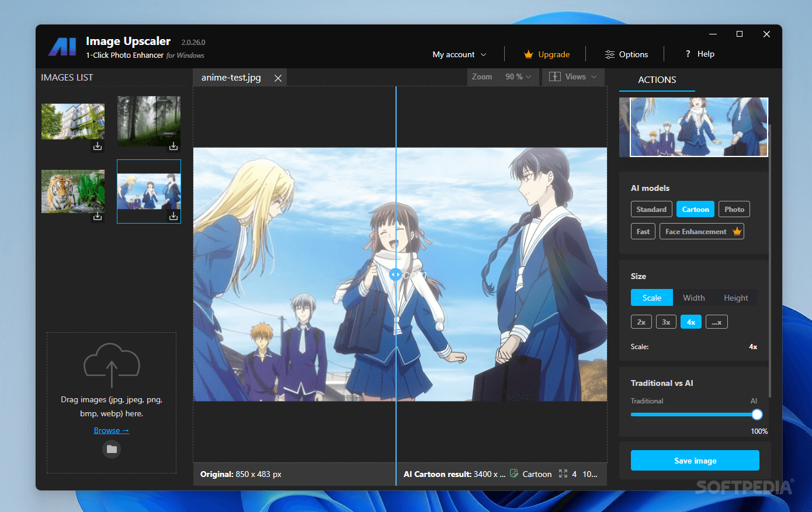Switch to the Width size tab
Viewport: 812px width, 512px height.
coord(694,298)
